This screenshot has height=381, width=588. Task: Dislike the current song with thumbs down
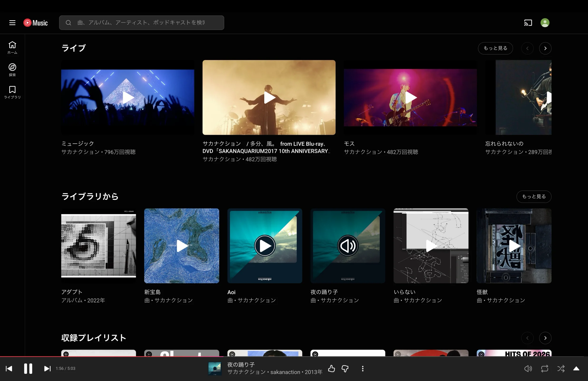(x=345, y=369)
